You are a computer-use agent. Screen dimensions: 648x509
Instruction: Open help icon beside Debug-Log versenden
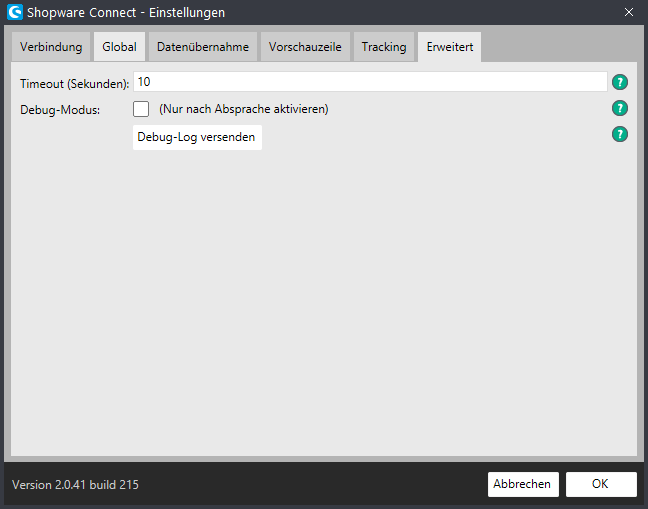[619, 134]
